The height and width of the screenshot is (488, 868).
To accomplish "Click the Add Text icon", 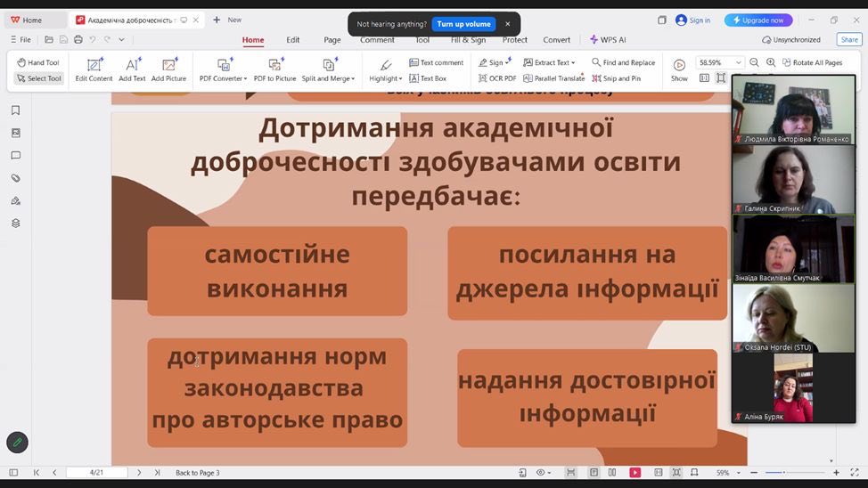I will click(132, 65).
